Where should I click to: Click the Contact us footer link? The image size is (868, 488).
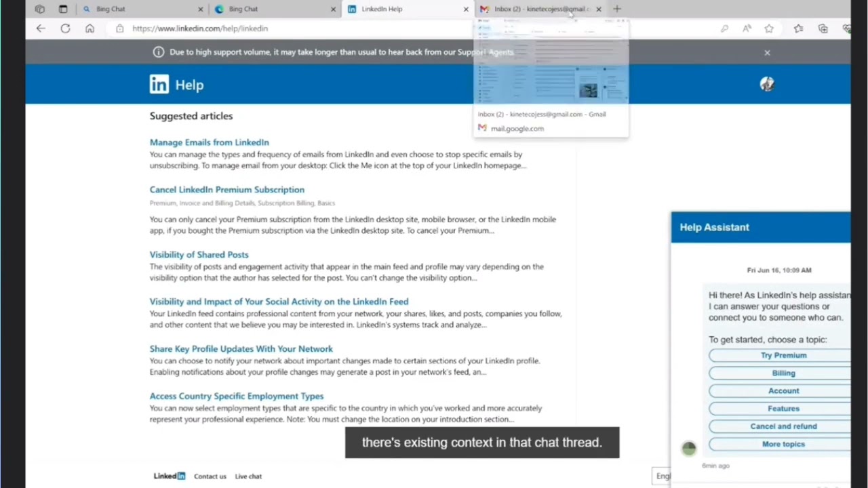pyautogui.click(x=210, y=476)
